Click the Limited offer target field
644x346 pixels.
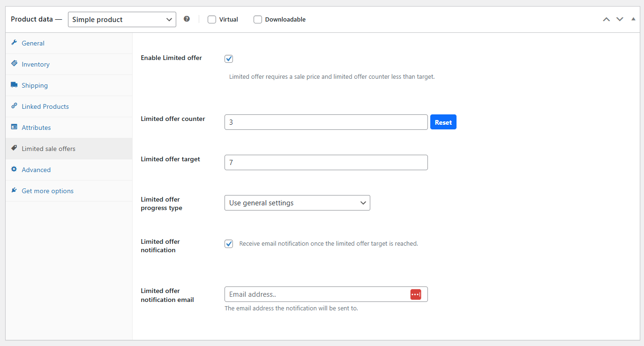tap(326, 163)
